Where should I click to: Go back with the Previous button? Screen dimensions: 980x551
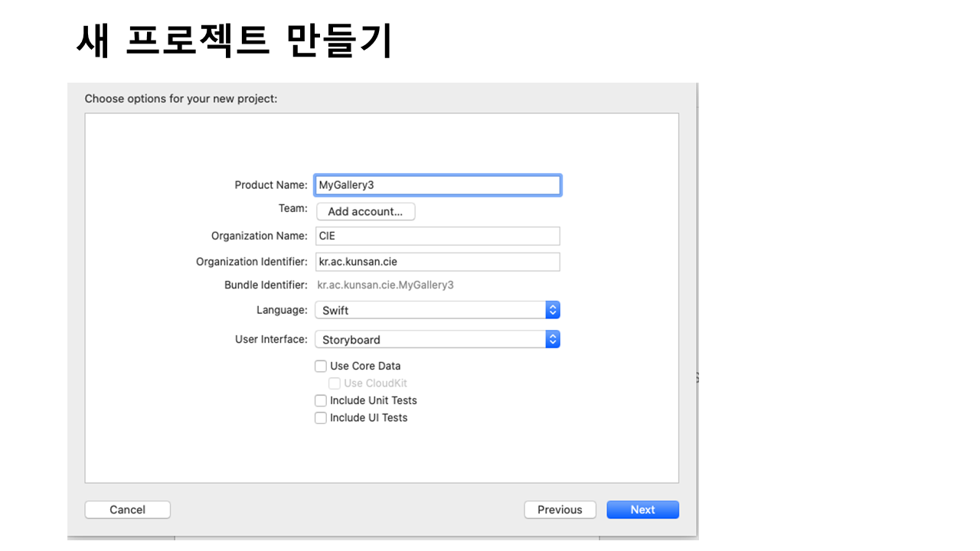coord(560,510)
